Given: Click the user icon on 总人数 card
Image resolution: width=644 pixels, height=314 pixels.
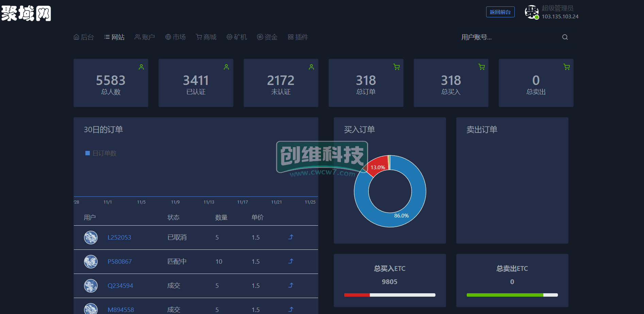Looking at the screenshot, I should click(x=141, y=67).
